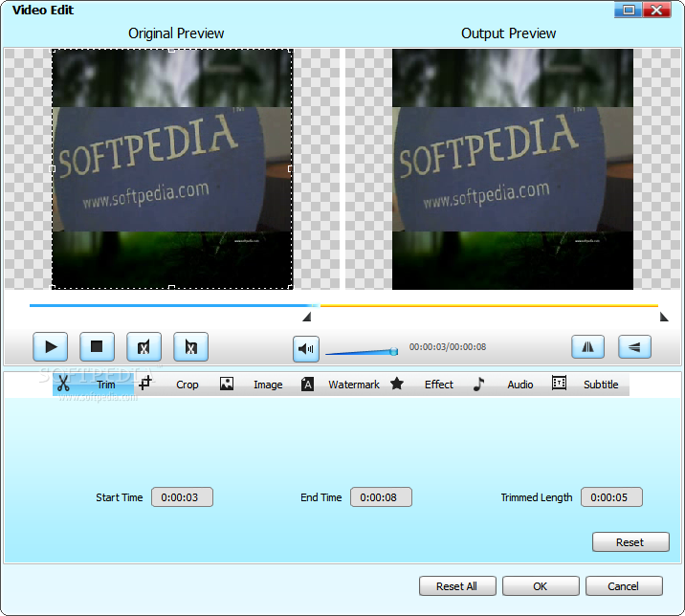Click the Trimmed Length label

tap(537, 497)
